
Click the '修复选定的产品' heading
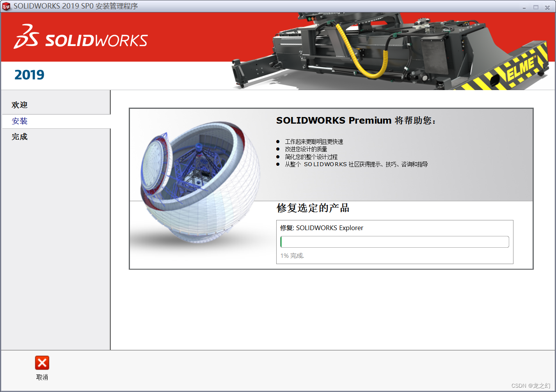tap(313, 208)
